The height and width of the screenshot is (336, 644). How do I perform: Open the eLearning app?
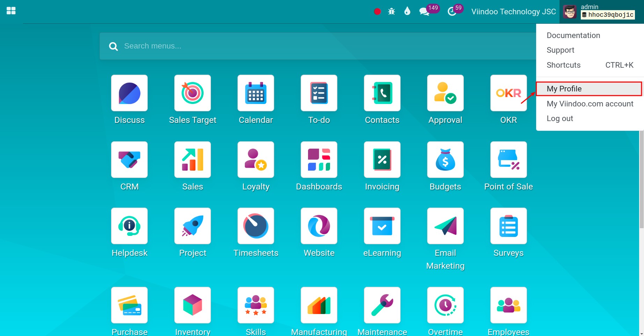point(382,226)
